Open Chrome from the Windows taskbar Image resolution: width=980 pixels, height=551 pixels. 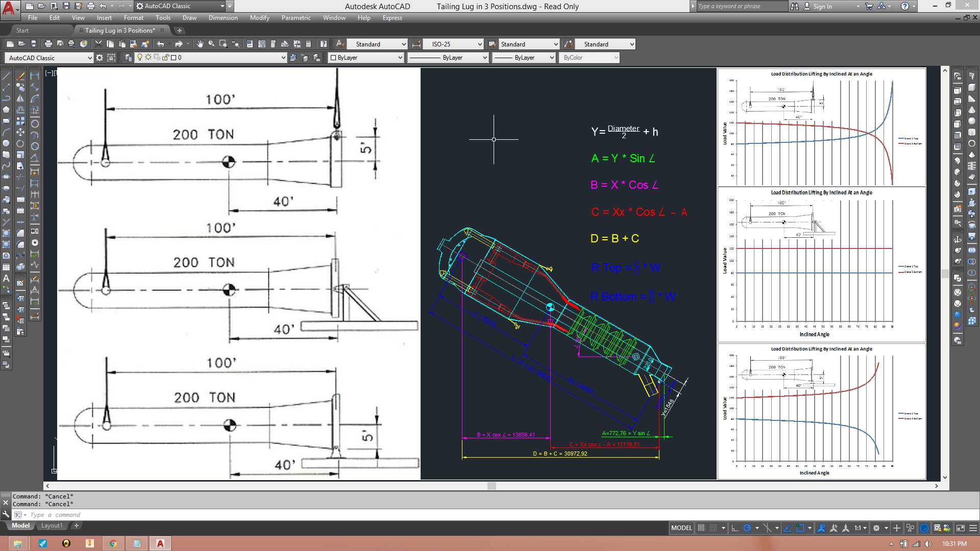113,543
